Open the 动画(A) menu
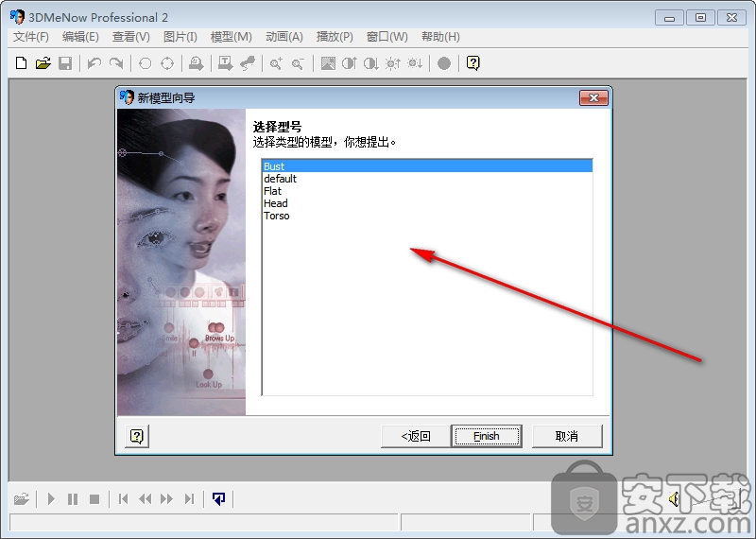The height and width of the screenshot is (539, 756). pyautogui.click(x=284, y=37)
